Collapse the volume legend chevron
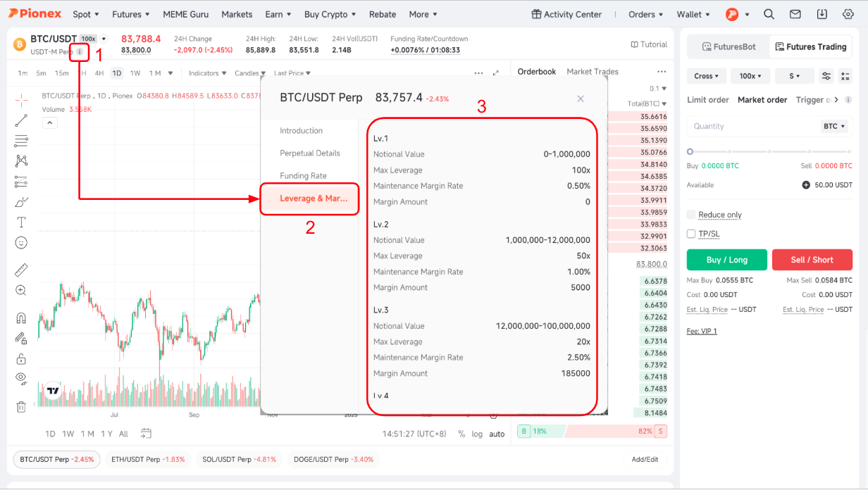The image size is (868, 490). pyautogui.click(x=50, y=123)
